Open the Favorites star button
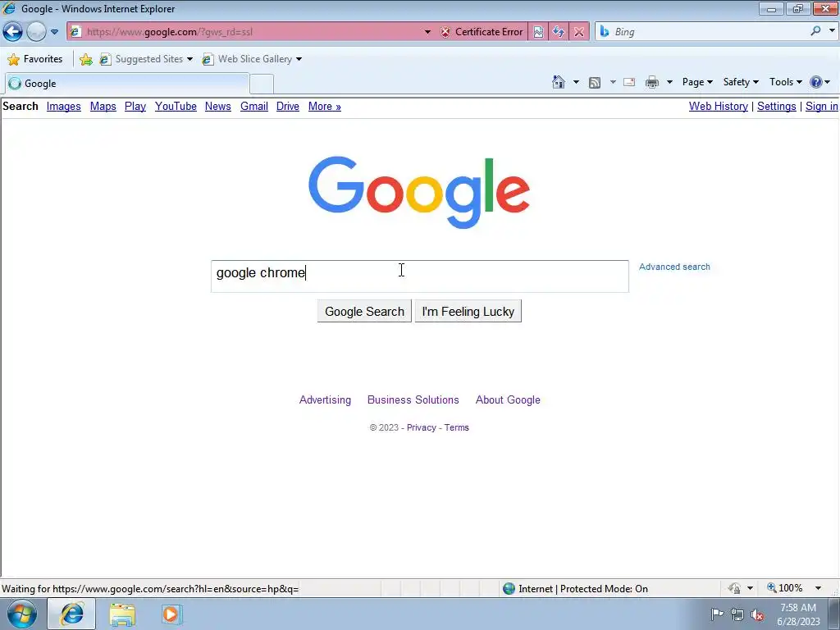This screenshot has width=840, height=630. pos(35,59)
